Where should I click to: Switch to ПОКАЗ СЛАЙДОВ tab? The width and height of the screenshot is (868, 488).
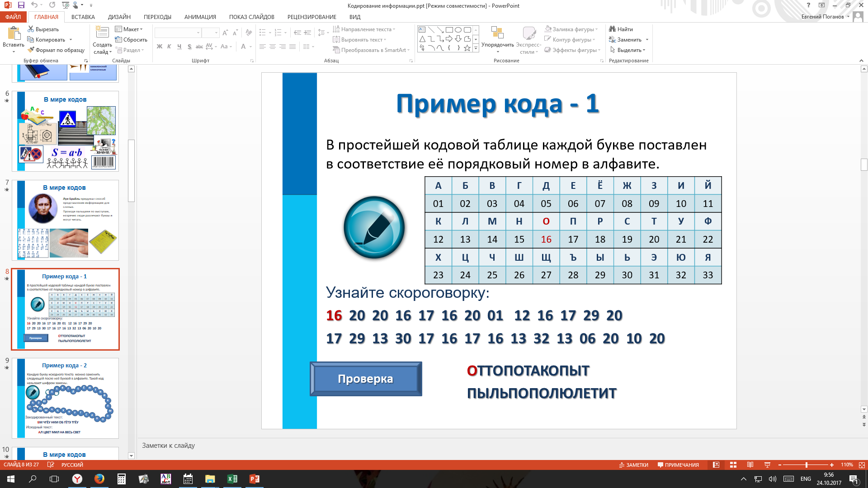(252, 17)
